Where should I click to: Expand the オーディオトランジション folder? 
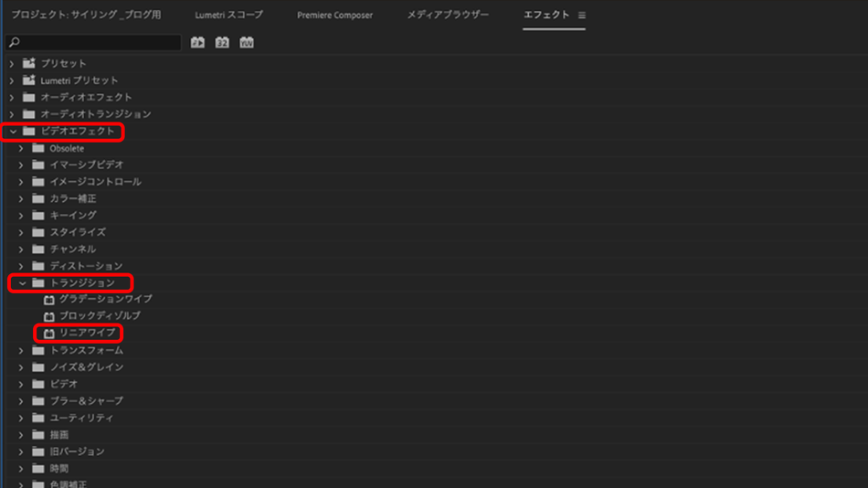coord(12,114)
